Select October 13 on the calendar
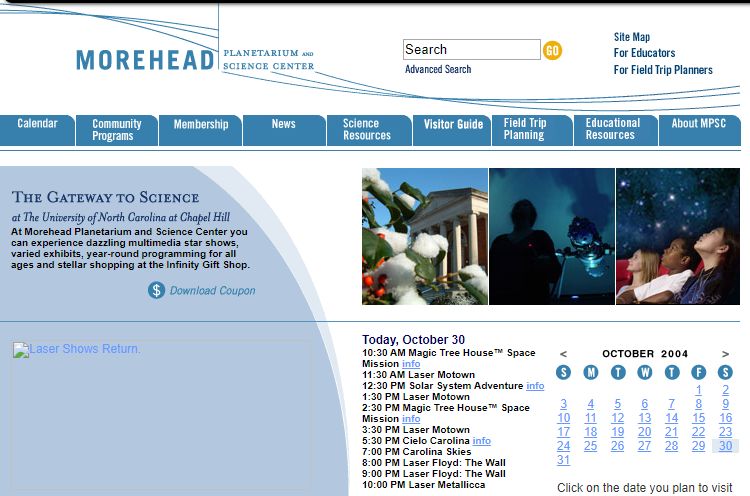Viewport: 750px width, 496px height. pyautogui.click(x=644, y=418)
